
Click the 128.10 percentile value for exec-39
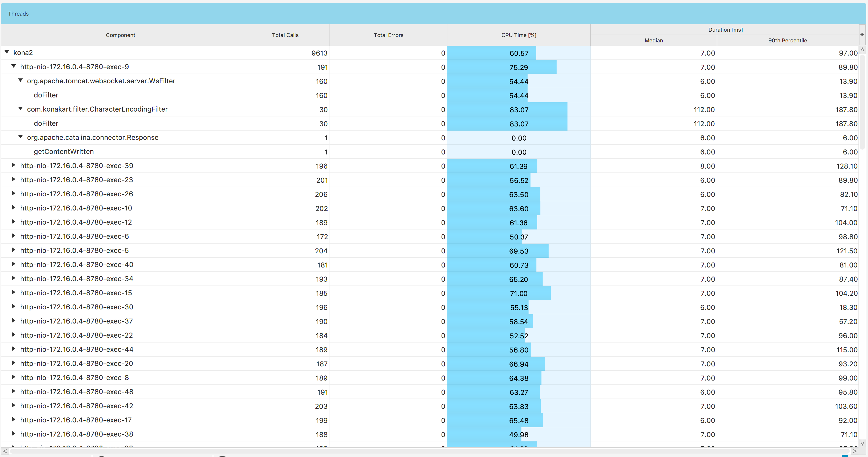tap(847, 166)
